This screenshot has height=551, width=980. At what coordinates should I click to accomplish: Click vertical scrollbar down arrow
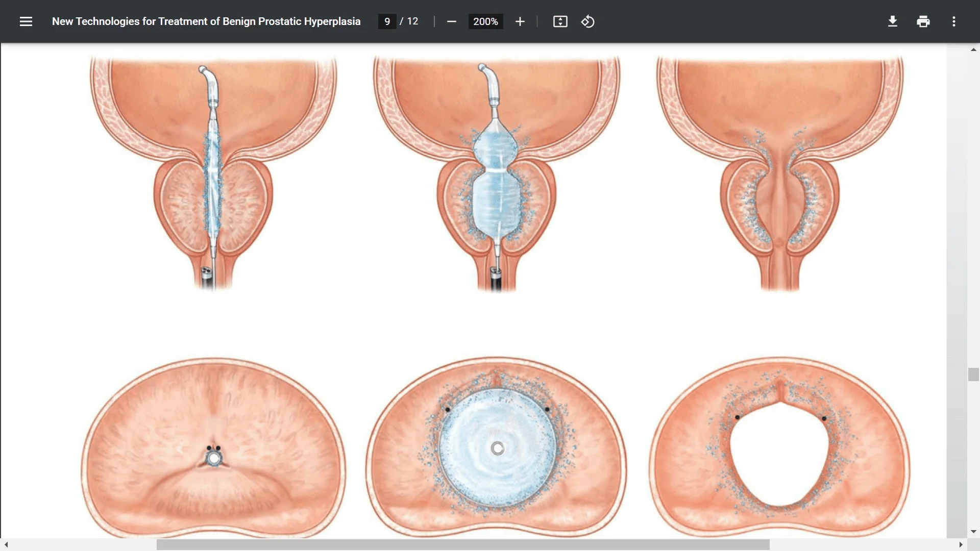(973, 532)
